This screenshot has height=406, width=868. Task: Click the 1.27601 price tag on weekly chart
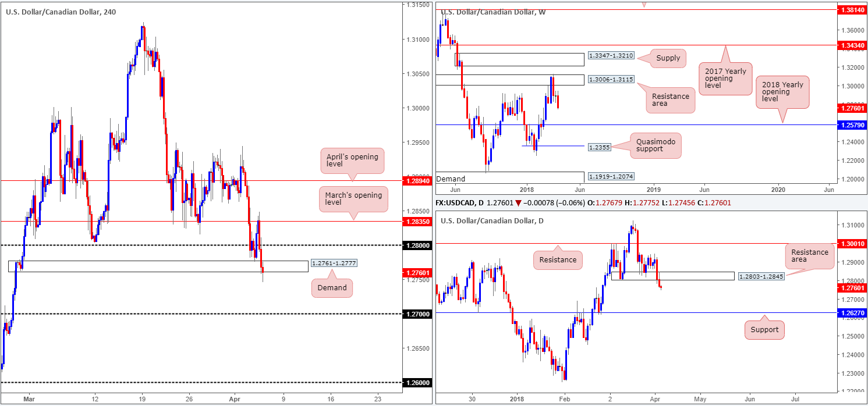point(851,108)
